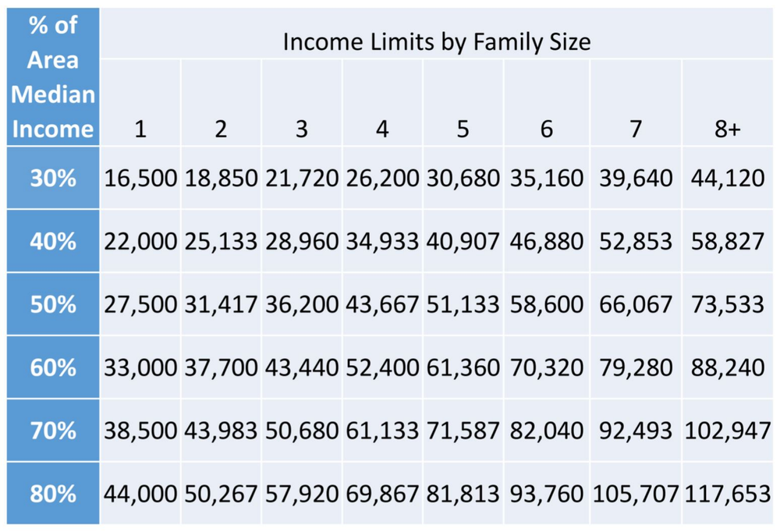Click the 50% row label

point(52,304)
